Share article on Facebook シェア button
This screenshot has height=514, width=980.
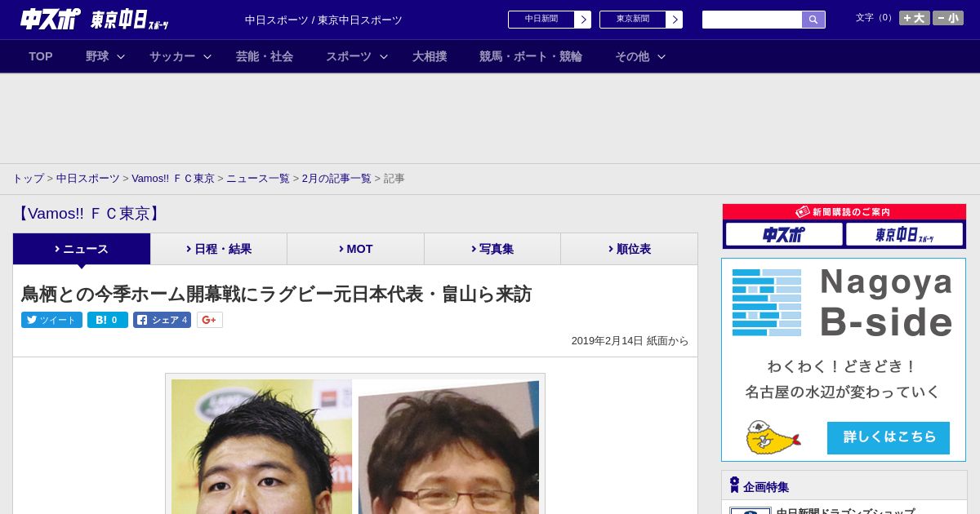pos(162,320)
